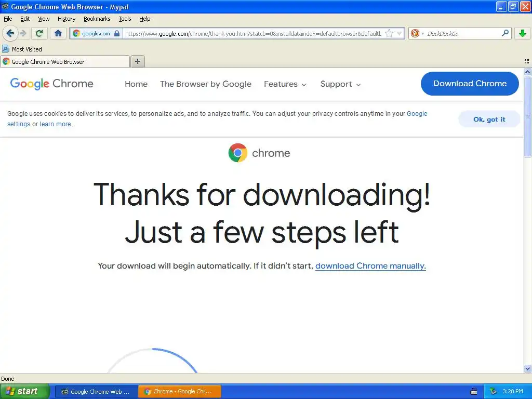This screenshot has width=532, height=399.
Task: Select the Google Chrome Web Browser tab
Action: click(x=65, y=61)
